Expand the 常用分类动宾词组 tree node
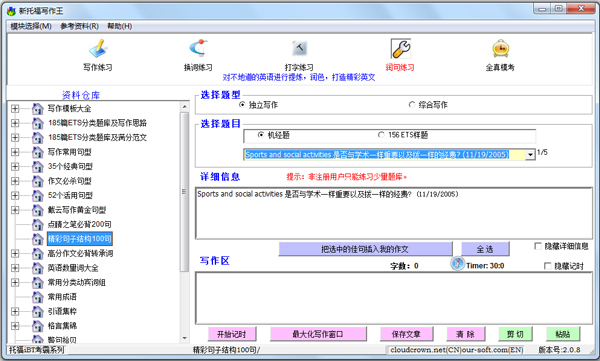The height and width of the screenshot is (361, 600). point(15,283)
